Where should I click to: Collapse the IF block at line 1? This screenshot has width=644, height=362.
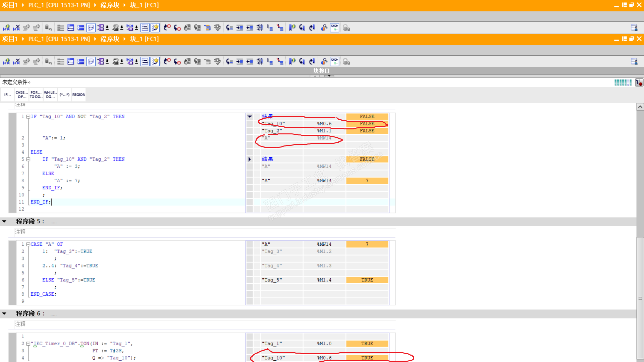[x=29, y=117]
